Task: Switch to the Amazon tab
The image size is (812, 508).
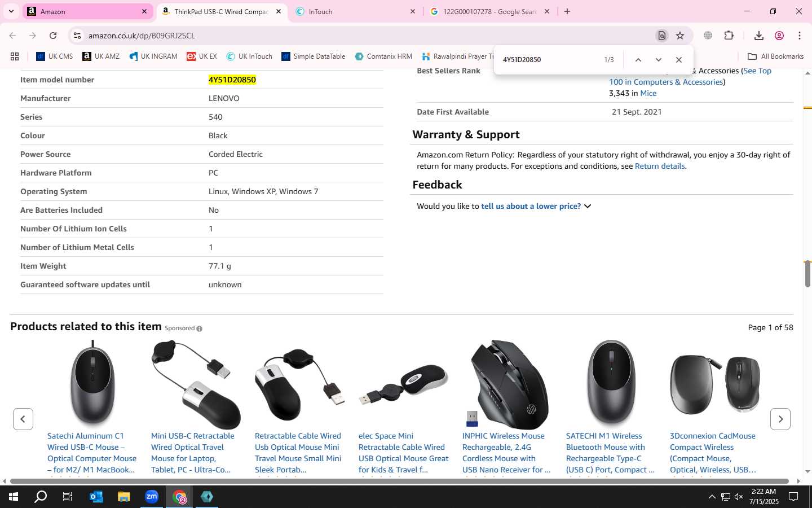Action: [x=87, y=11]
